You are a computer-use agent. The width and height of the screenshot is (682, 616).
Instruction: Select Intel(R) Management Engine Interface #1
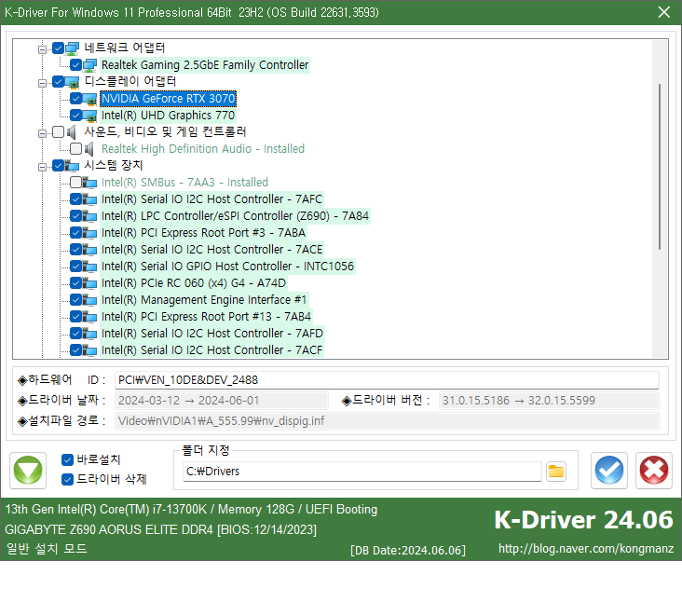[204, 300]
